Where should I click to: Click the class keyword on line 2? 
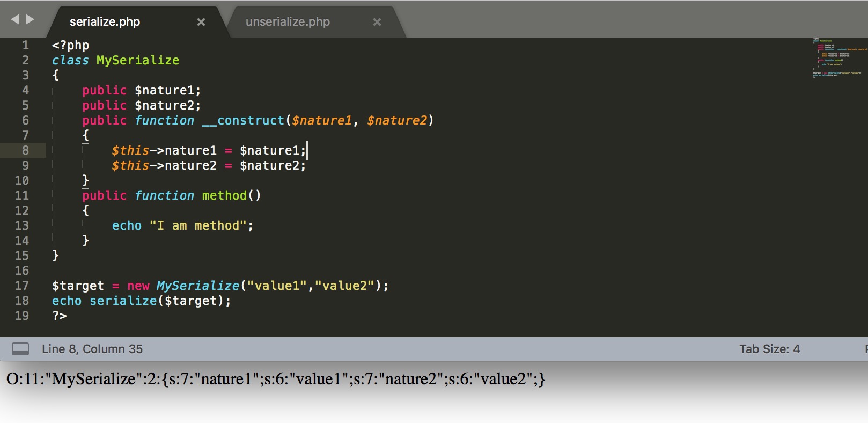click(x=70, y=60)
